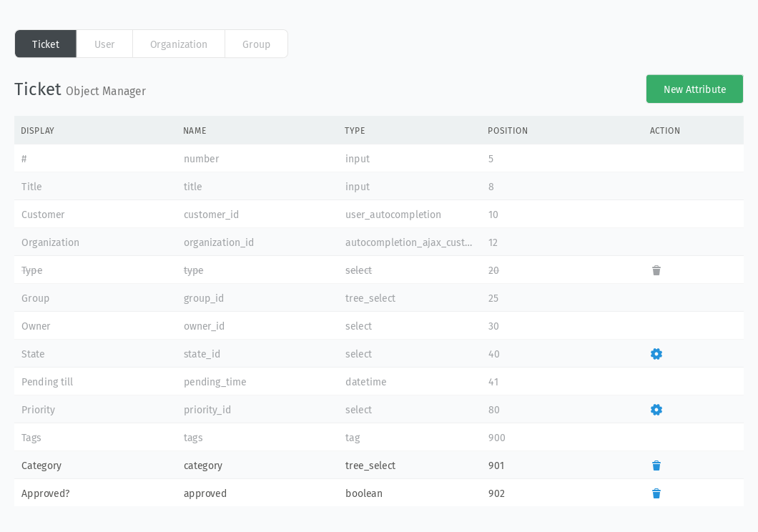Open settings gear for State attribute
This screenshot has width=758, height=532.
click(x=656, y=354)
